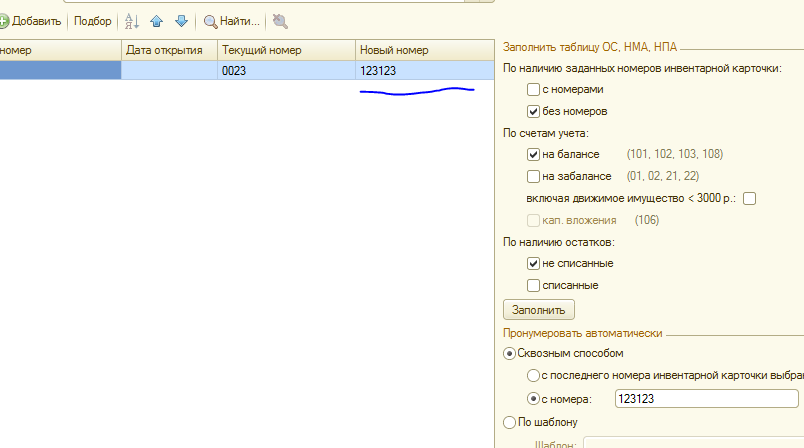
Task: Select the Новый номер cell with 123123
Action: point(425,71)
